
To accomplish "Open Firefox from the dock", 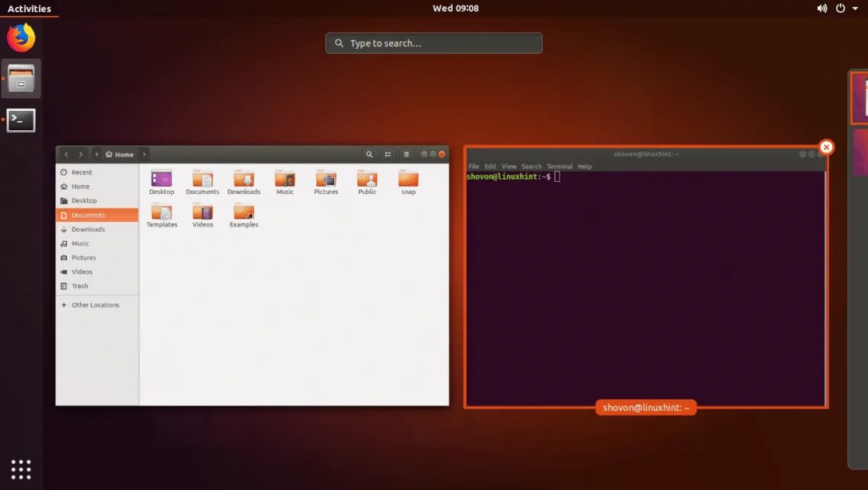I will 21,37.
